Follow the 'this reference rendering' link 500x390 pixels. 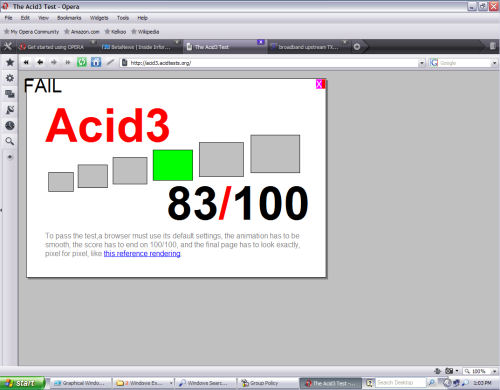(x=142, y=254)
